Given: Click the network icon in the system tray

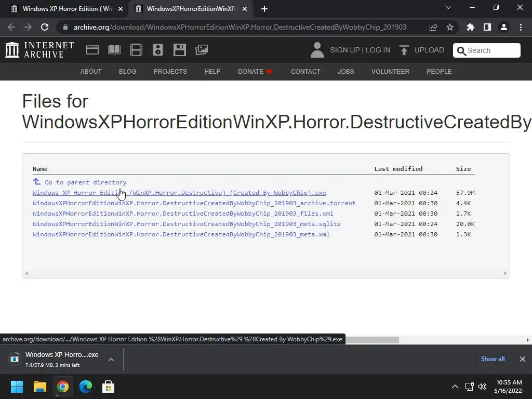Looking at the screenshot, I should click(469, 387).
